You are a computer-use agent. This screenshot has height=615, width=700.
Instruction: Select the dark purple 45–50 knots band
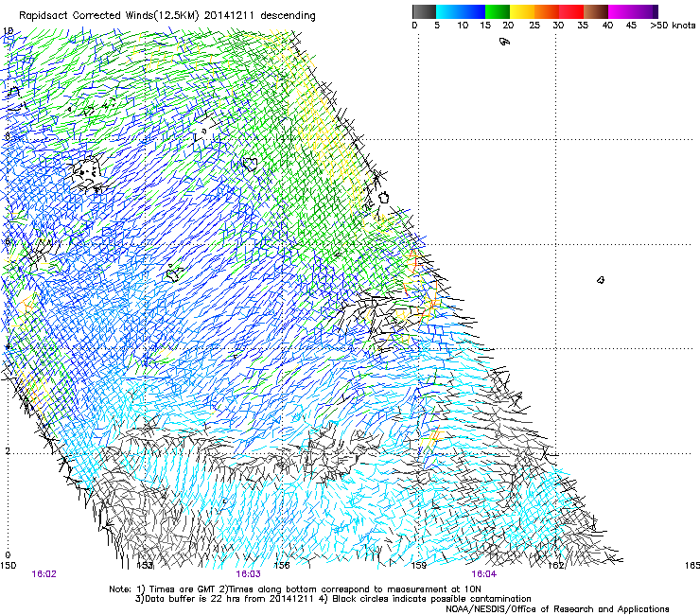point(645,11)
